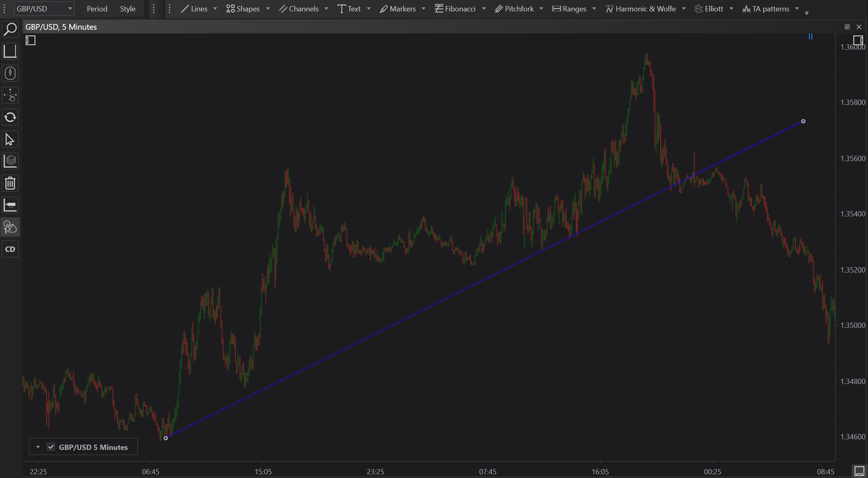
Task: Expand the legend arrow beside GBP/USD 5 Minutes
Action: 38,447
